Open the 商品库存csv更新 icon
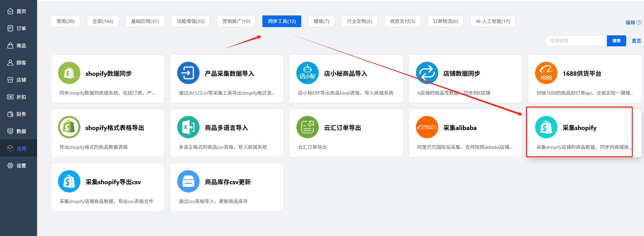 pyautogui.click(x=188, y=181)
